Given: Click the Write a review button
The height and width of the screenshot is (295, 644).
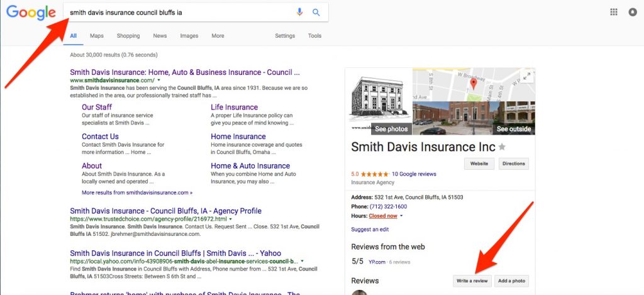Looking at the screenshot, I should 472,281.
